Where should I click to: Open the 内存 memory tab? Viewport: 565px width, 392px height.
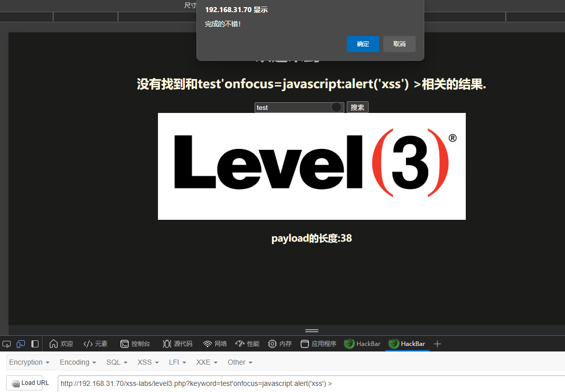[280, 344]
